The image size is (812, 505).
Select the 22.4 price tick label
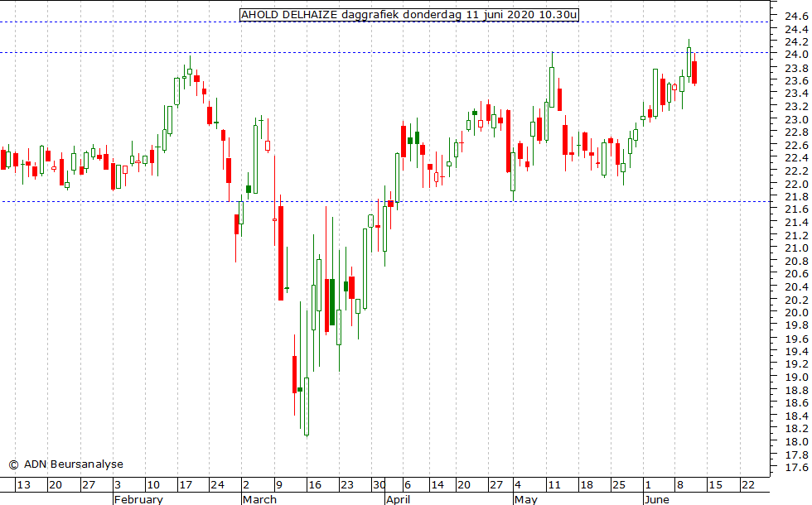pos(796,158)
